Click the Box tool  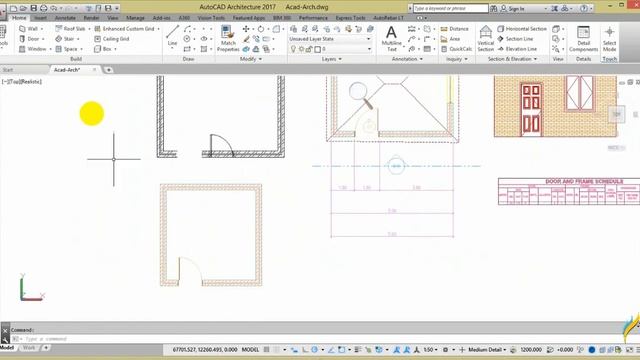tap(103, 49)
